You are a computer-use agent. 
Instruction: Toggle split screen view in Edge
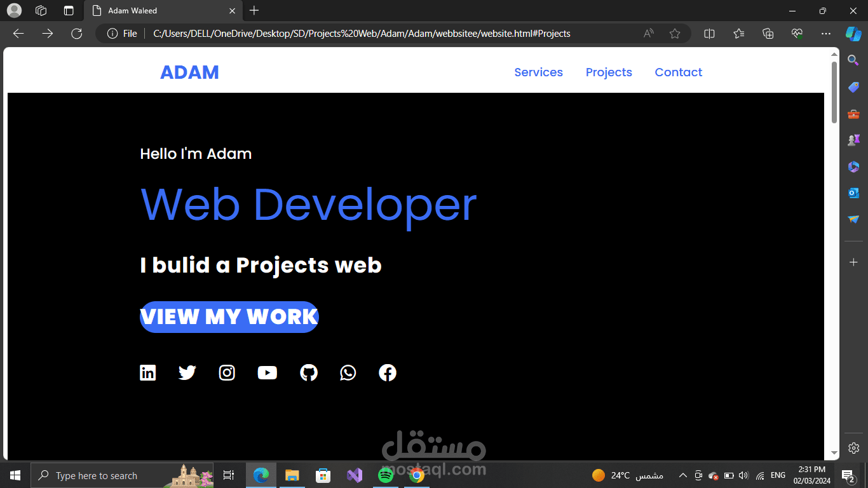(709, 34)
